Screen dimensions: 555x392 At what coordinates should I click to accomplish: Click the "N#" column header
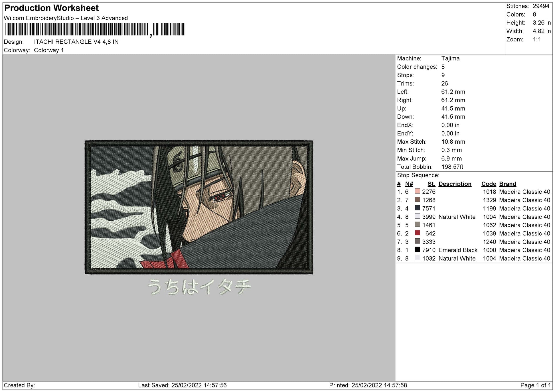click(x=409, y=184)
